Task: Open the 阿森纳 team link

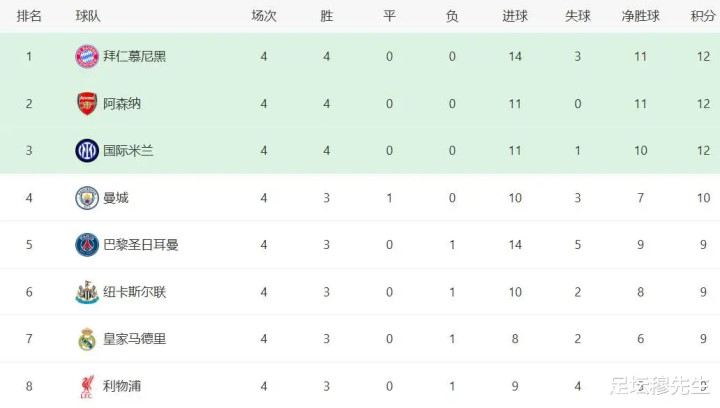Action: pyautogui.click(x=123, y=103)
